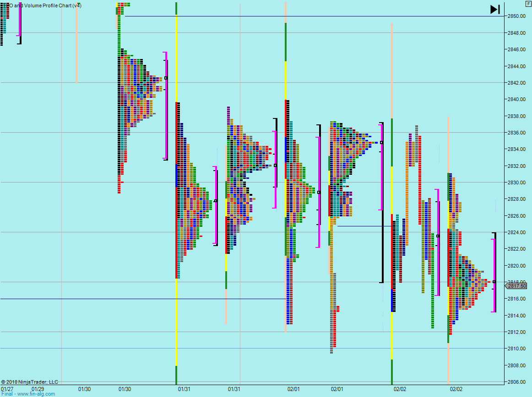
Task: Click the skip-to-latest-bar arrow icon
Action: (495, 9)
